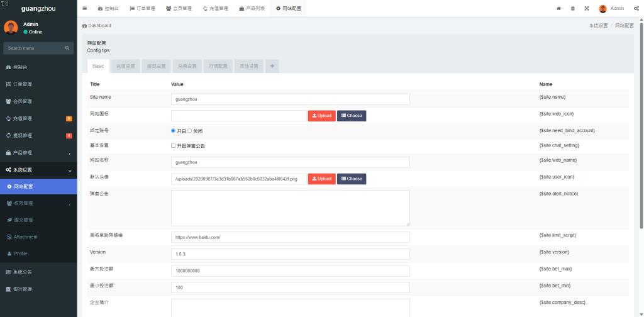
Task: Click the plus icon to add config tab
Action: 272,66
